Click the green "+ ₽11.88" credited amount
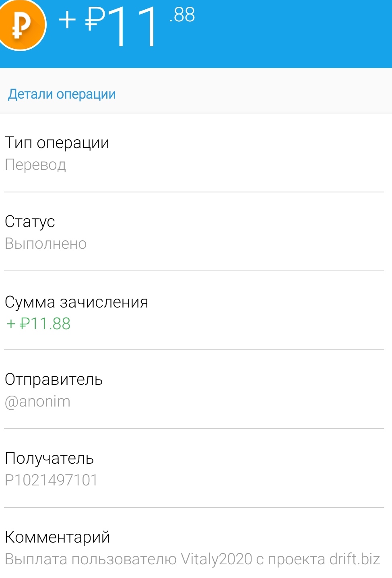Viewport: 392px width, 578px height. 39,324
